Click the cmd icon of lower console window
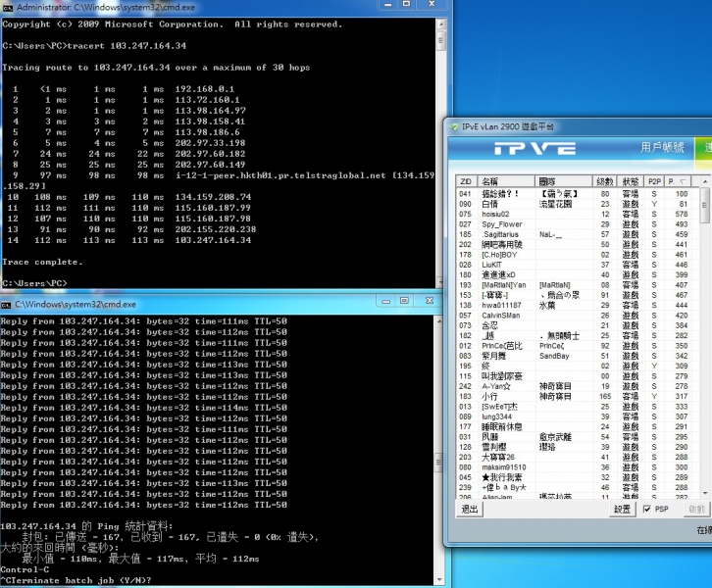The image size is (712, 588). [9, 303]
